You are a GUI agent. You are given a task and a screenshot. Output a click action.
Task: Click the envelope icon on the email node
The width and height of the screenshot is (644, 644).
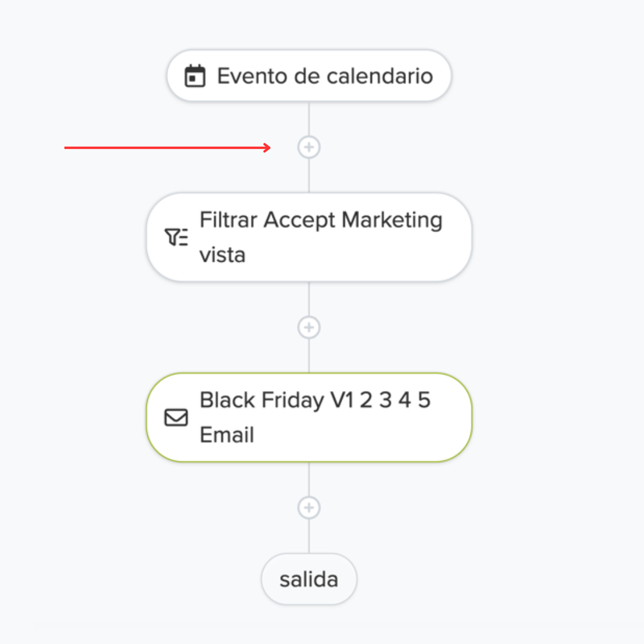[176, 417]
